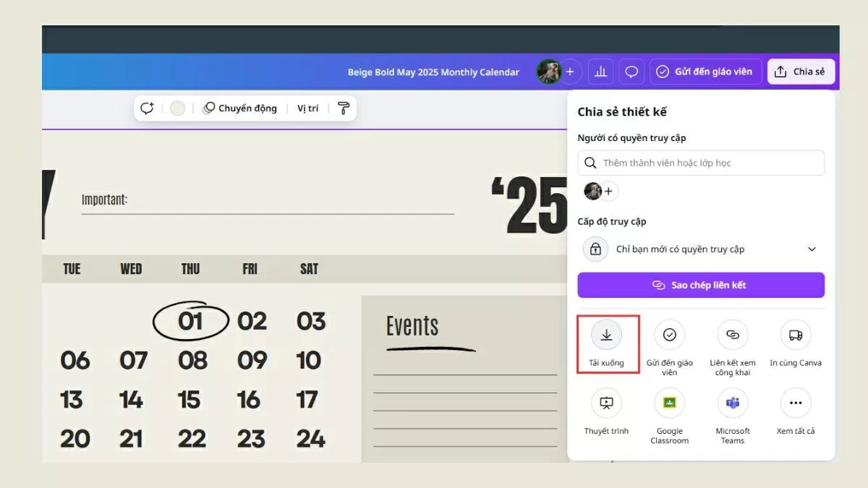The height and width of the screenshot is (488, 868).
Task: Open the Chuyển động animation menu
Action: coord(239,108)
